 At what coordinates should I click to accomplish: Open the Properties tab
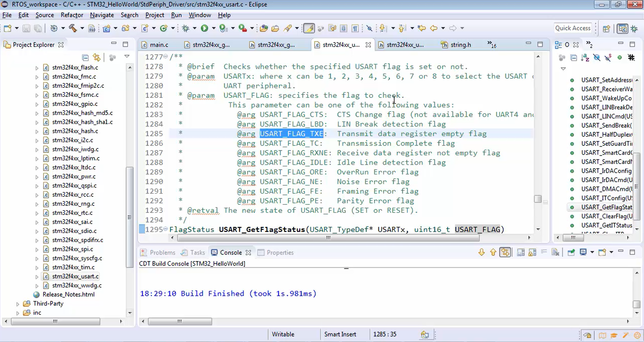pos(275,253)
